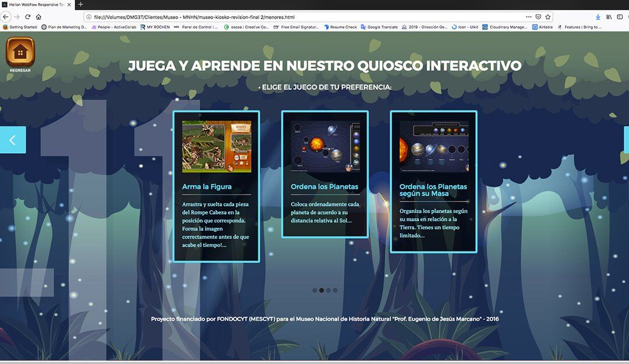Image resolution: width=629 pixels, height=364 pixels.
Task: Switch to the Helion Webflow Responsive tab
Action: [x=35, y=5]
